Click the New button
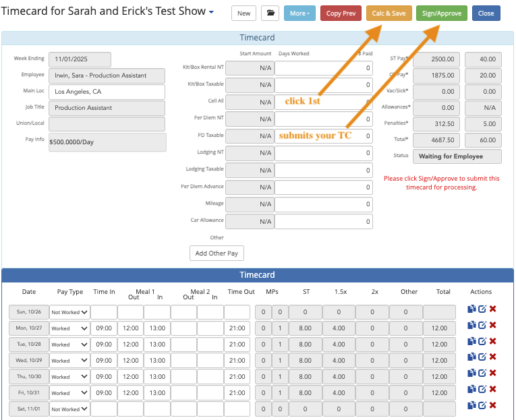Viewport: 516px width, 420px height. [243, 13]
